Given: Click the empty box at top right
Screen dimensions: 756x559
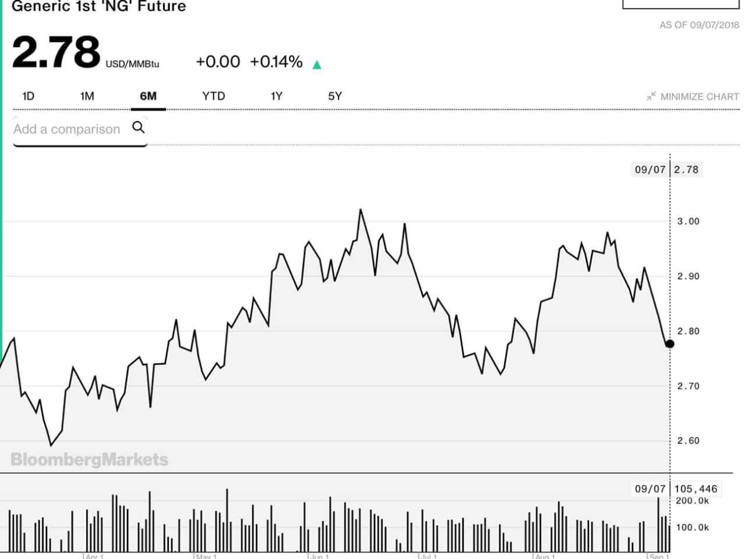Looking at the screenshot, I should [681, 4].
